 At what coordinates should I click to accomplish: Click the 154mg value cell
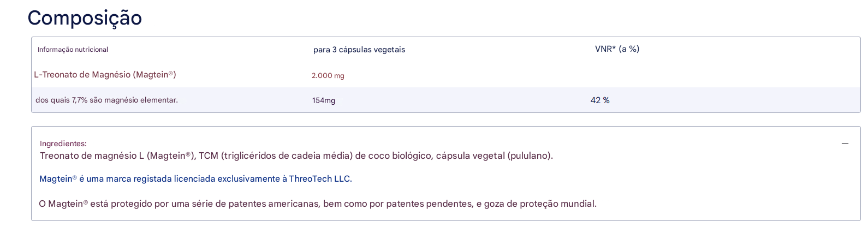pyautogui.click(x=324, y=100)
